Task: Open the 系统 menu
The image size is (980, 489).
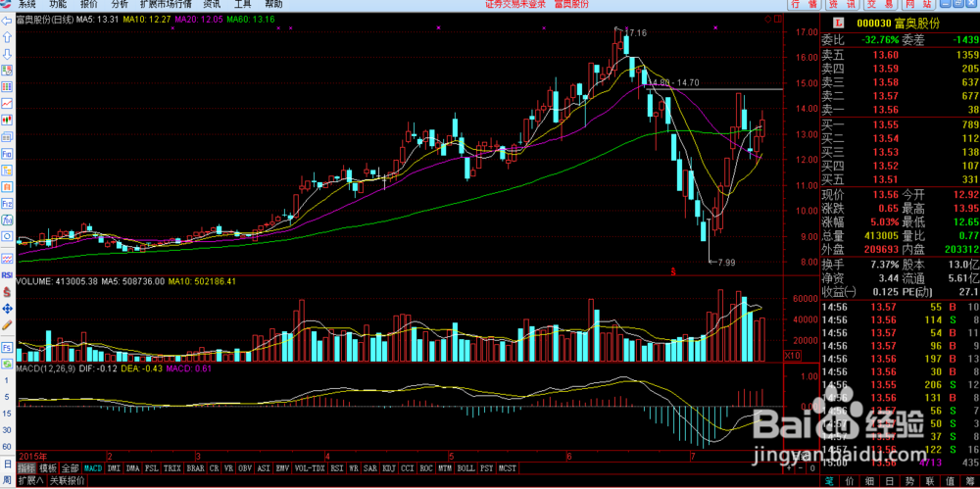Action: pos(26,4)
